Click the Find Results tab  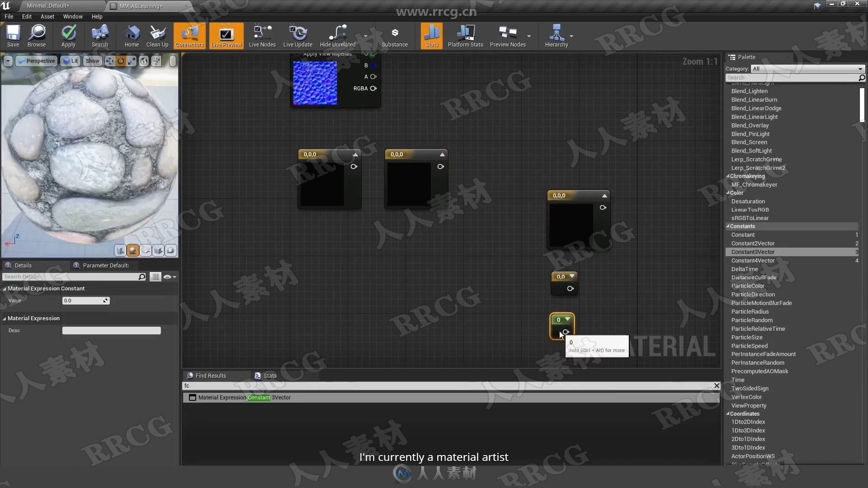coord(212,375)
